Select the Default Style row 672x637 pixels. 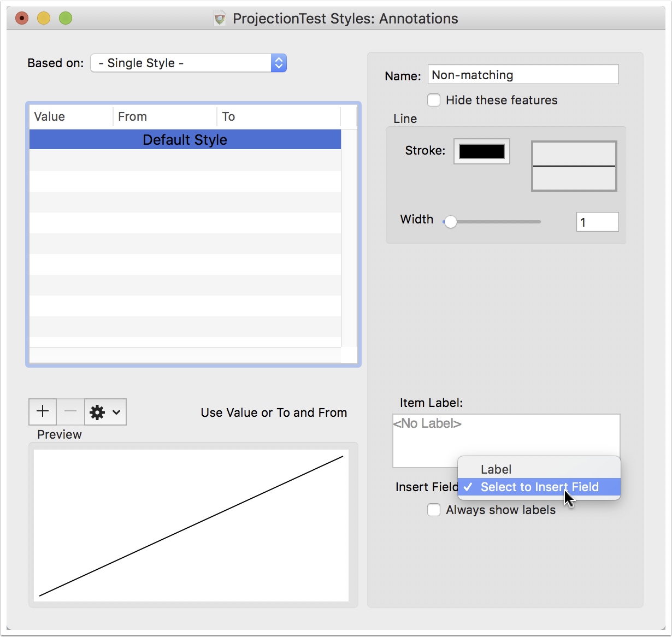pos(185,140)
